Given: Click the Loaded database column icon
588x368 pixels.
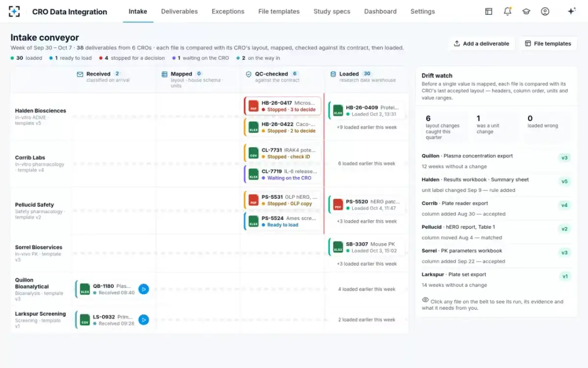Looking at the screenshot, I should pos(333,74).
